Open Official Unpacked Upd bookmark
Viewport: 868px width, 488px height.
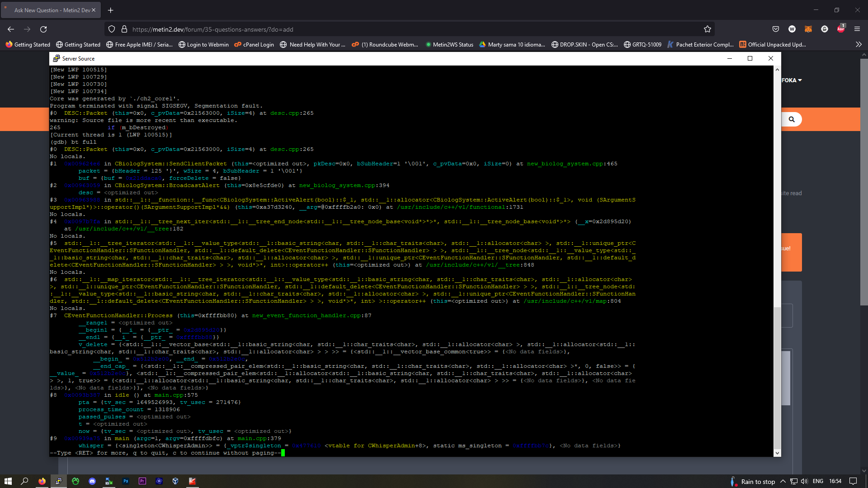point(773,44)
